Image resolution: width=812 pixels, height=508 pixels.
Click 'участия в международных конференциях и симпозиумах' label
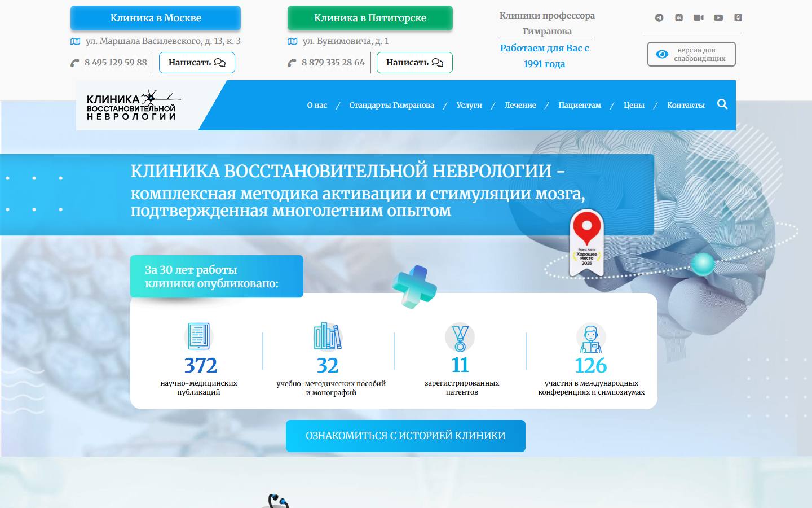(x=591, y=388)
